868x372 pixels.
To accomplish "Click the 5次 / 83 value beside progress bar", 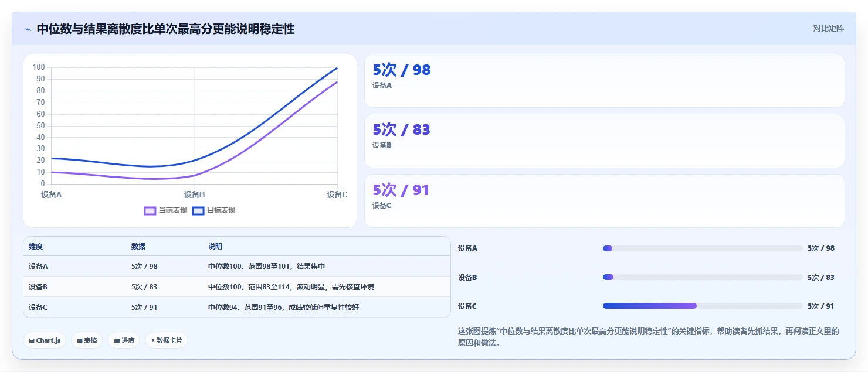I will point(821,277).
